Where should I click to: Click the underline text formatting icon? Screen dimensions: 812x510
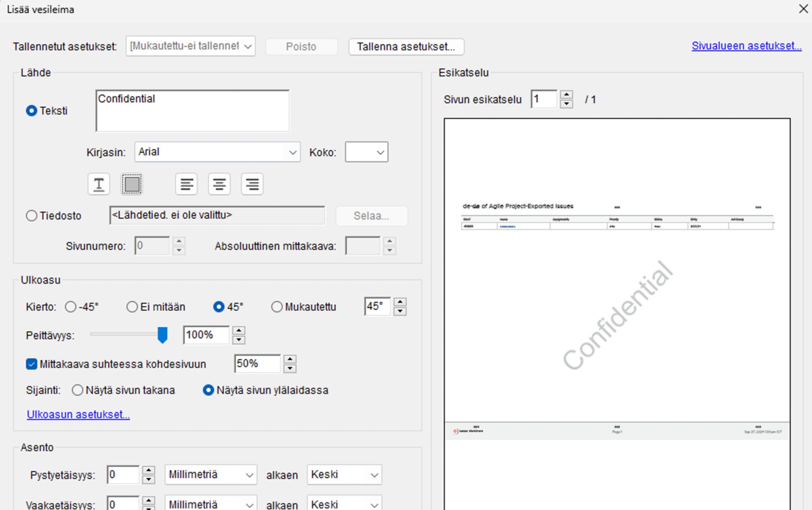99,184
